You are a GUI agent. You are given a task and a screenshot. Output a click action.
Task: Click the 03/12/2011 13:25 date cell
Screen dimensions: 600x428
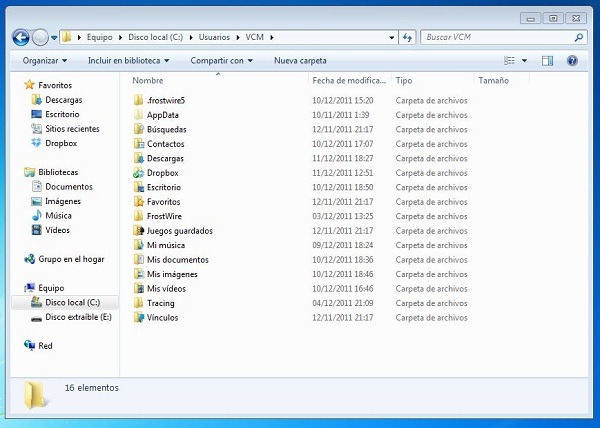tap(342, 216)
